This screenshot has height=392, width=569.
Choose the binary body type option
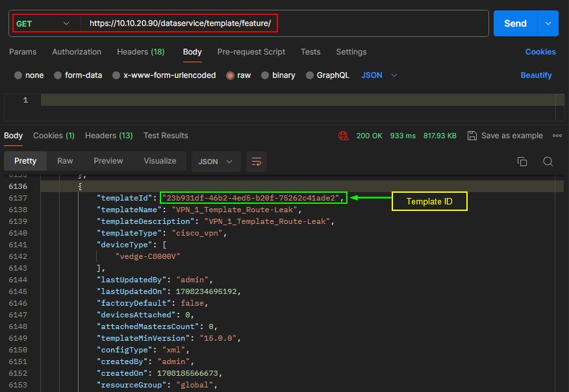pos(265,75)
